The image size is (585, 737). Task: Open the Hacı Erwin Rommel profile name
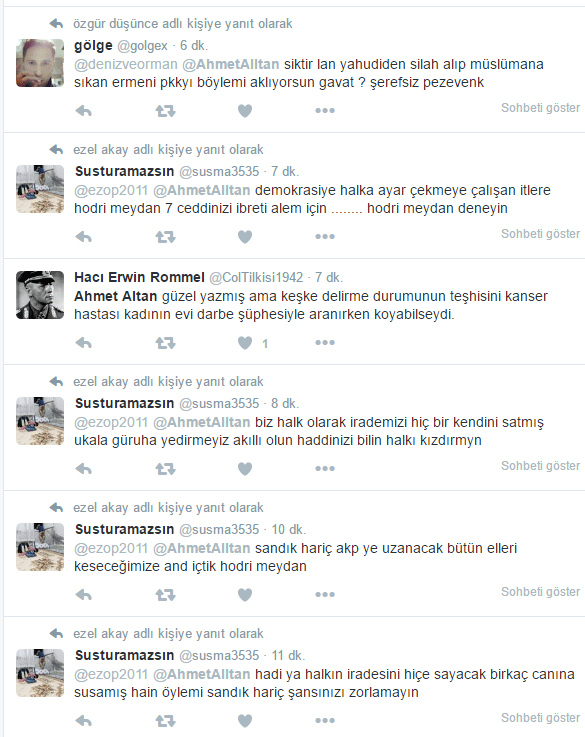tap(140, 277)
